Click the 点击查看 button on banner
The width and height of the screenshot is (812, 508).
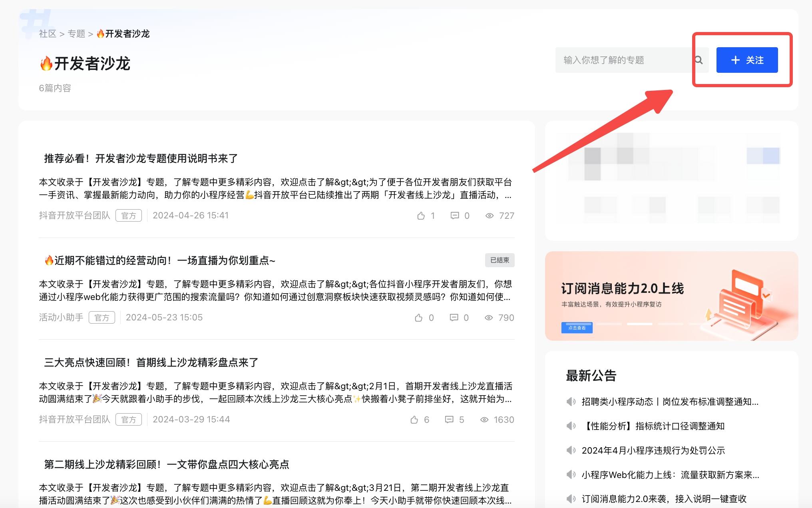click(x=577, y=328)
